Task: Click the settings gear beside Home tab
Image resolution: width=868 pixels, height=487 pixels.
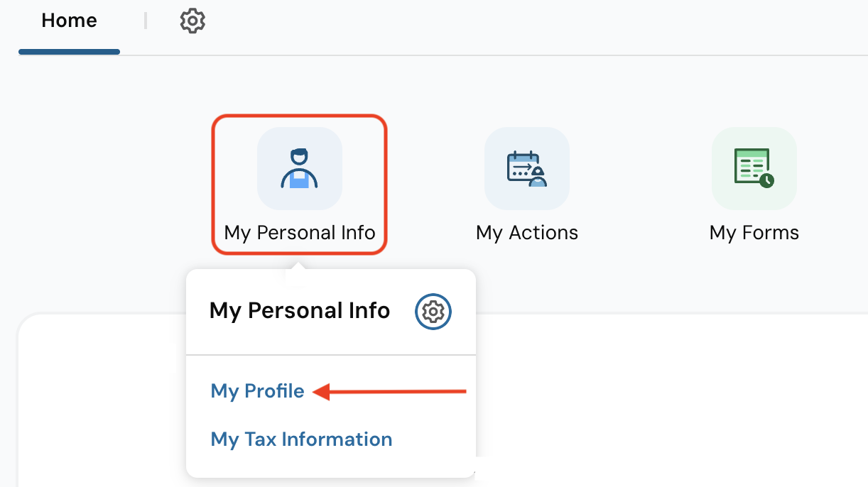Action: (192, 21)
